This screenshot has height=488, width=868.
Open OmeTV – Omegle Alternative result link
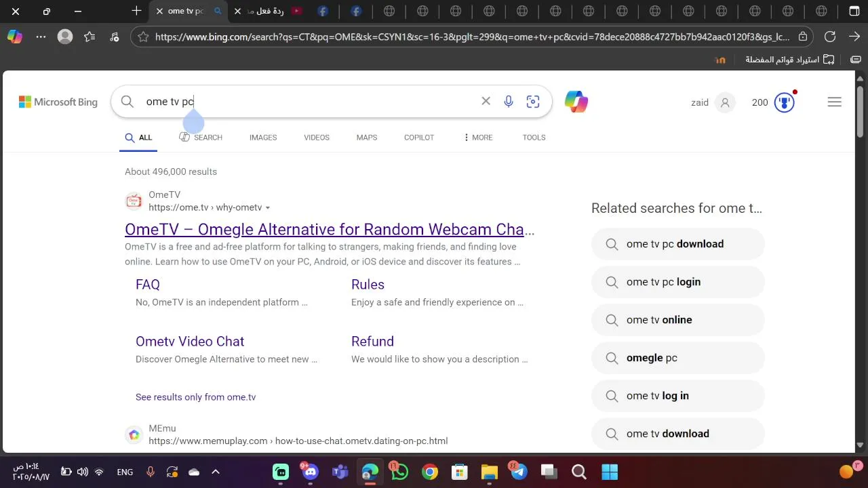330,229
